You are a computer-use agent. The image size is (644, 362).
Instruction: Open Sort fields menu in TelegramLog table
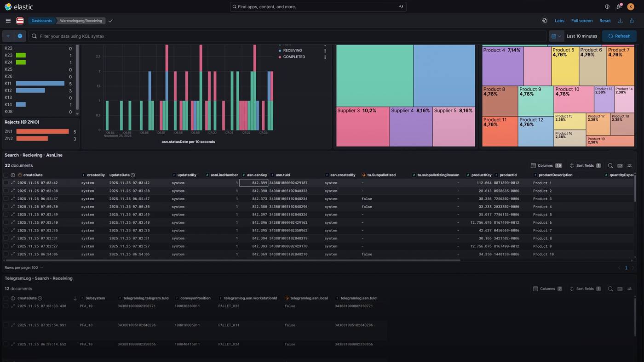click(585, 289)
